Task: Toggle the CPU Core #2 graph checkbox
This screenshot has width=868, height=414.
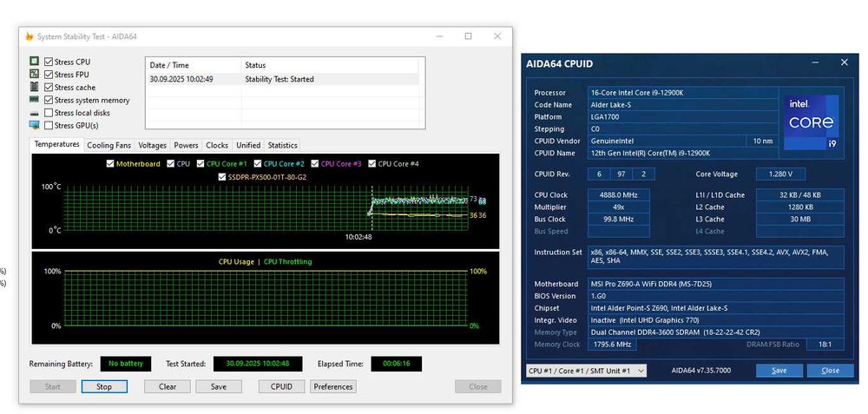Action: (x=258, y=164)
